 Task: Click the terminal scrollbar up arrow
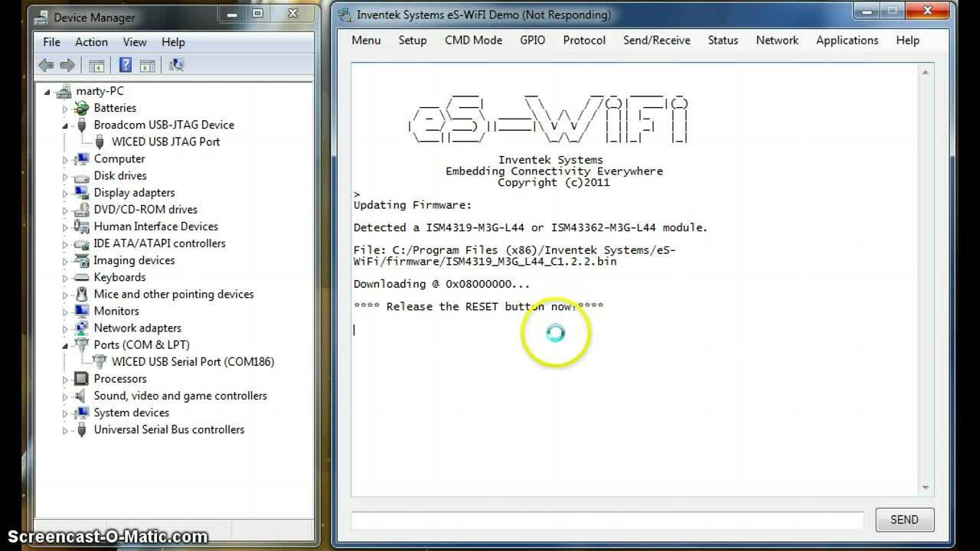(926, 72)
